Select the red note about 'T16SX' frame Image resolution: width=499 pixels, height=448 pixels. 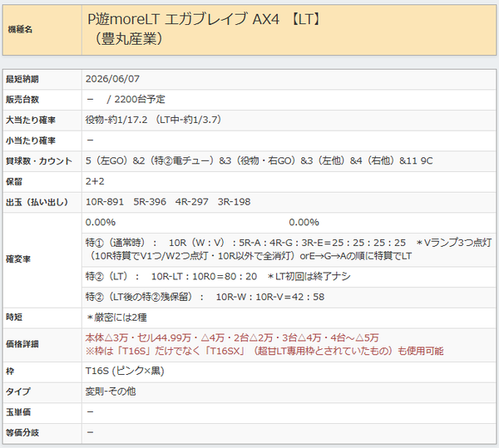[264, 351]
